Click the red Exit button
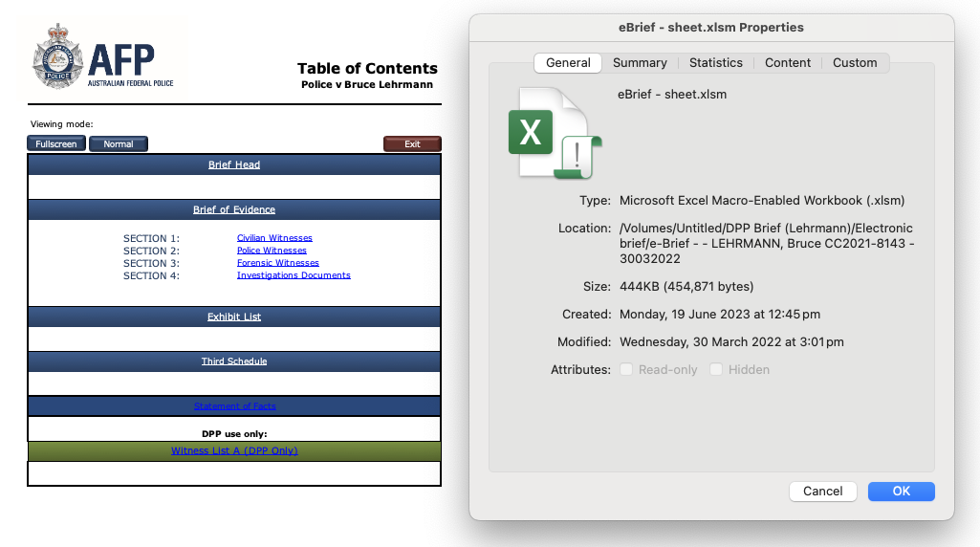980x547 pixels. (x=412, y=143)
